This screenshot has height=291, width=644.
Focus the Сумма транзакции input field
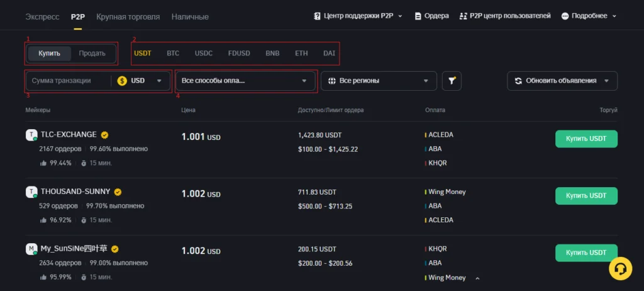(68, 81)
